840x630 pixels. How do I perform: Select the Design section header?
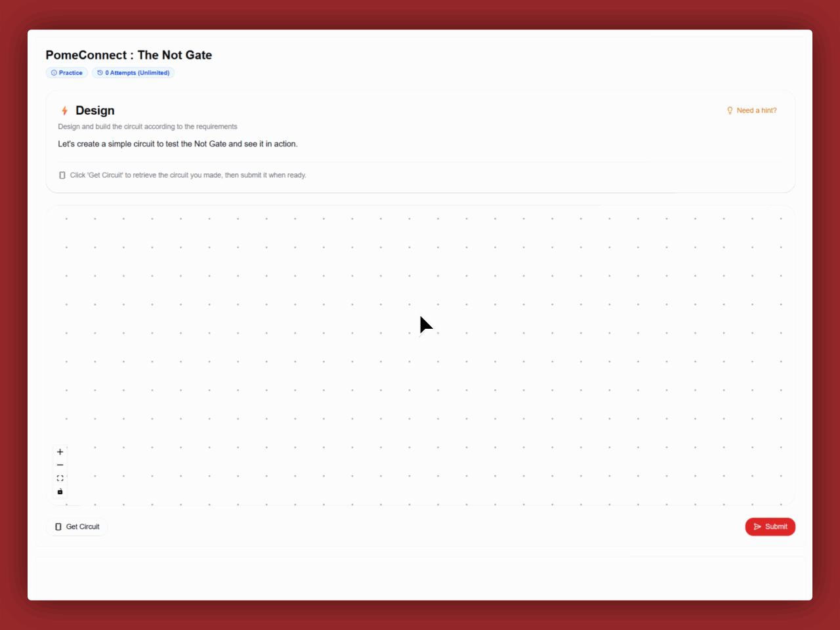click(x=94, y=110)
